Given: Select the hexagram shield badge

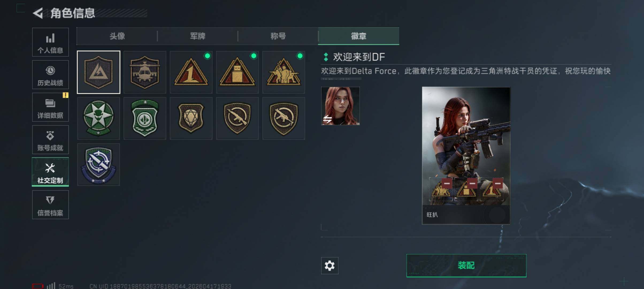Looking at the screenshot, I should coord(191,118).
